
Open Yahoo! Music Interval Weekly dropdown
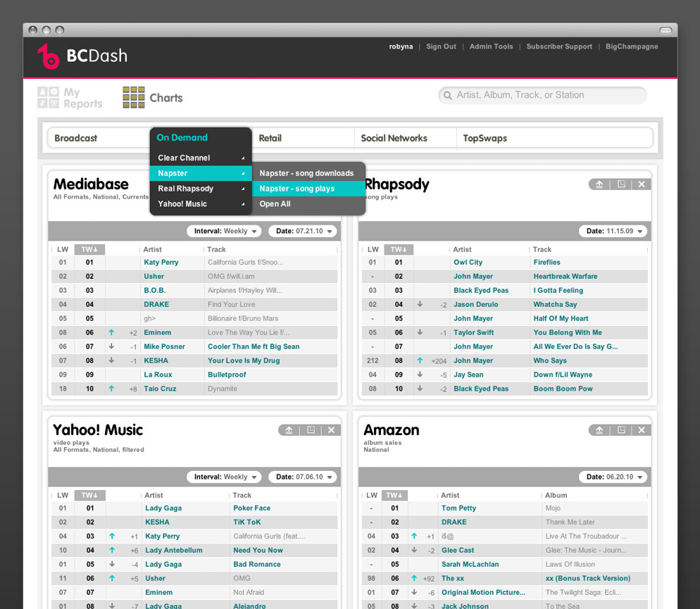coord(224,477)
